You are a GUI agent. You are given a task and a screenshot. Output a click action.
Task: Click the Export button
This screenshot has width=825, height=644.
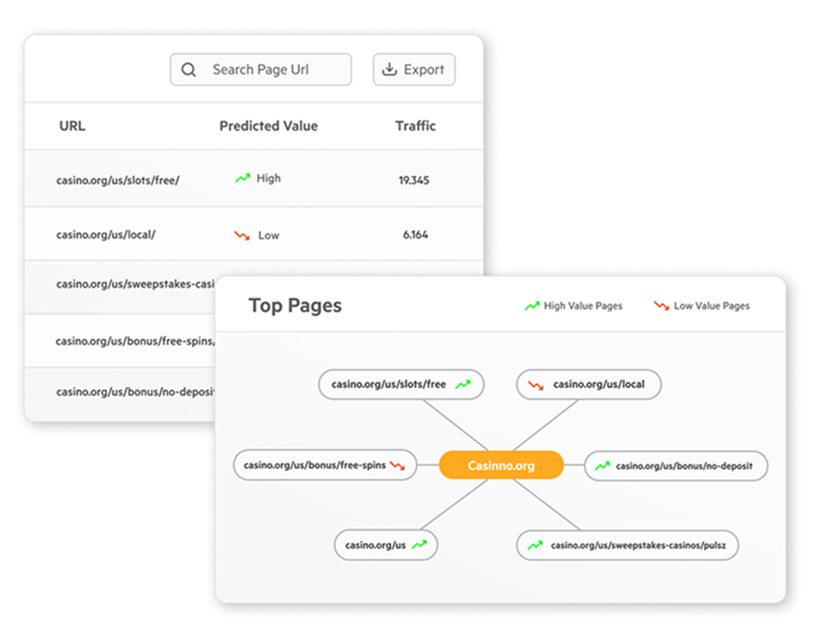tap(414, 70)
